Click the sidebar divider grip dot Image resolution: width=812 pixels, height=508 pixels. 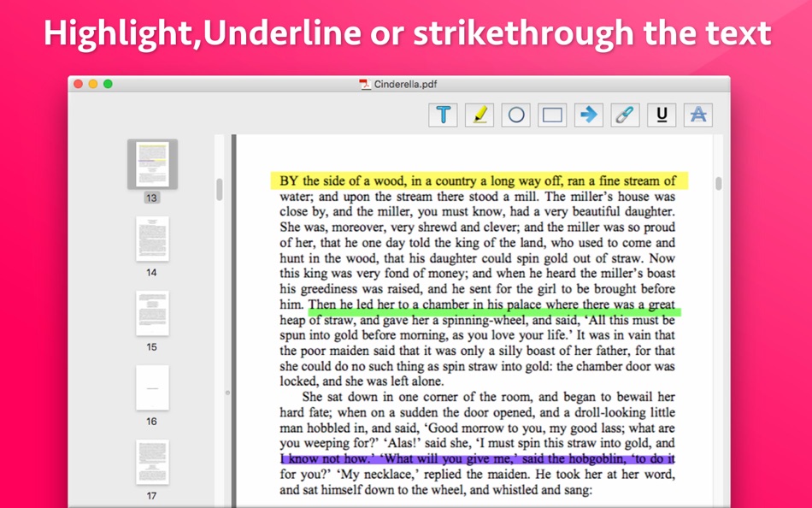pos(227,393)
